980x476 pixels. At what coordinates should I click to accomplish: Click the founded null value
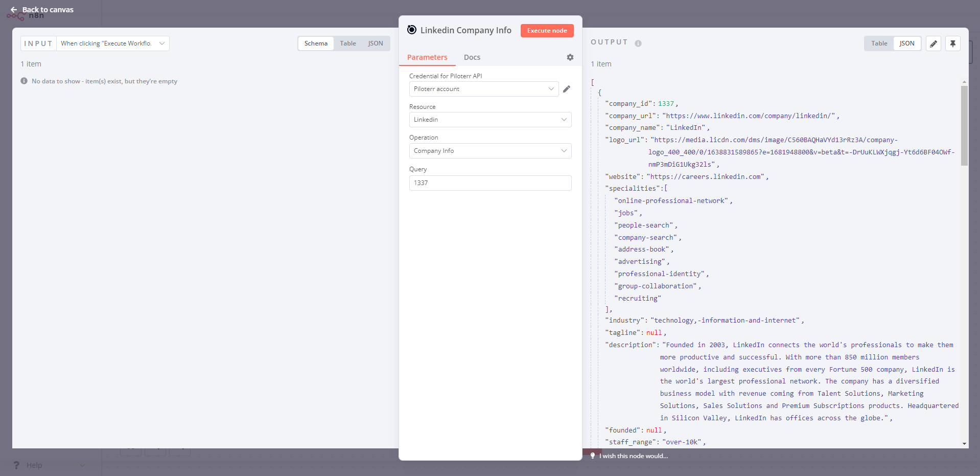[x=654, y=430]
